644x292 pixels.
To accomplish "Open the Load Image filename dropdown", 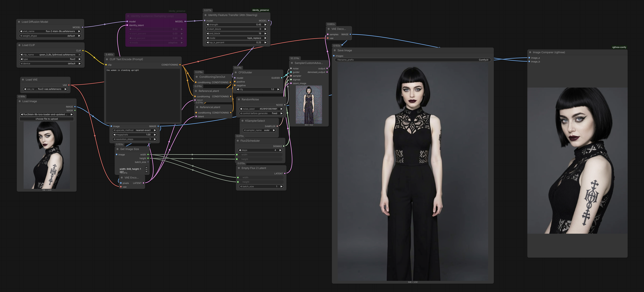I will pos(47,115).
